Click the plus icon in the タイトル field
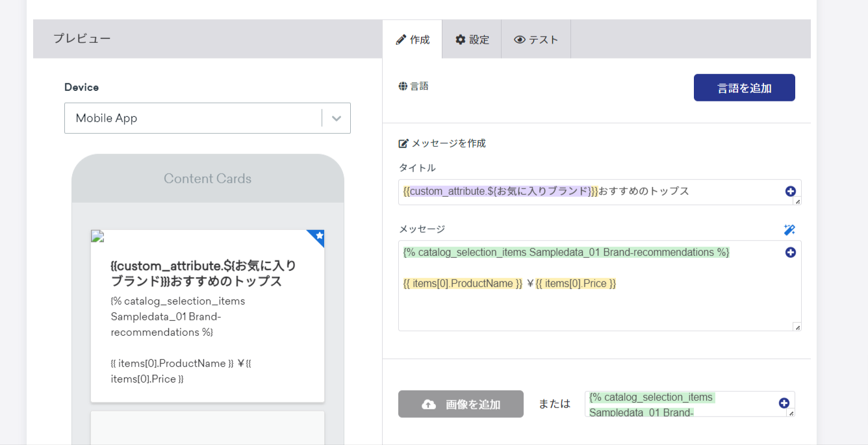The image size is (868, 445). point(790,191)
